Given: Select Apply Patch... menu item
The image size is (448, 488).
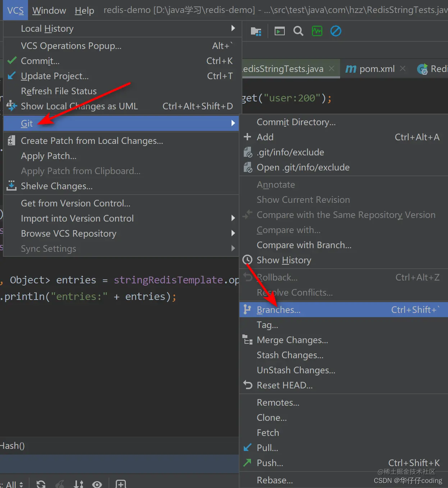Looking at the screenshot, I should (121, 156).
